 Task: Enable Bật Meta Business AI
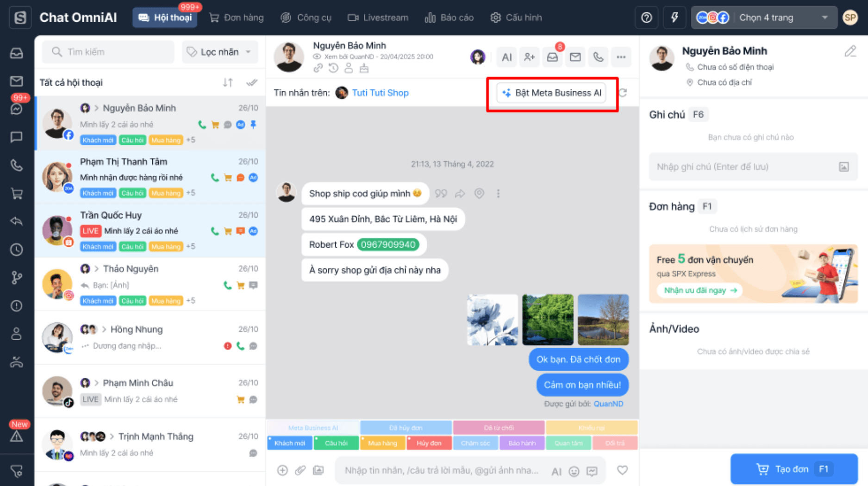[x=552, y=93]
